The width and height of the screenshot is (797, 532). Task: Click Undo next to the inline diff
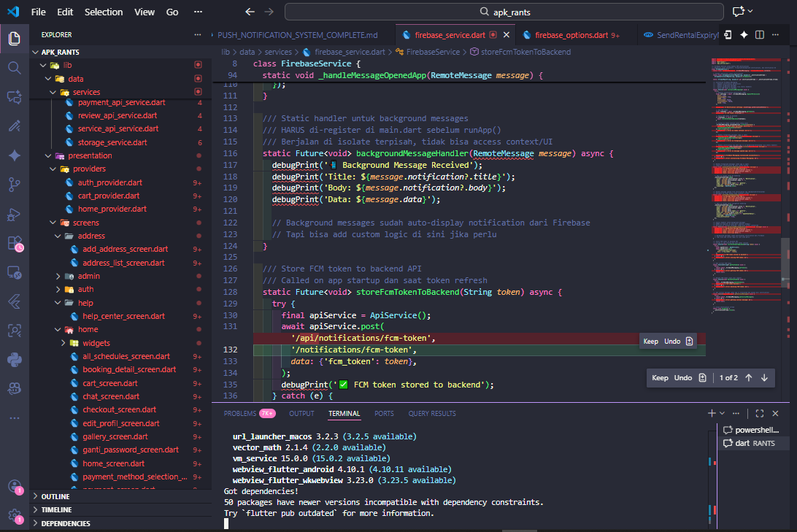pyautogui.click(x=671, y=342)
